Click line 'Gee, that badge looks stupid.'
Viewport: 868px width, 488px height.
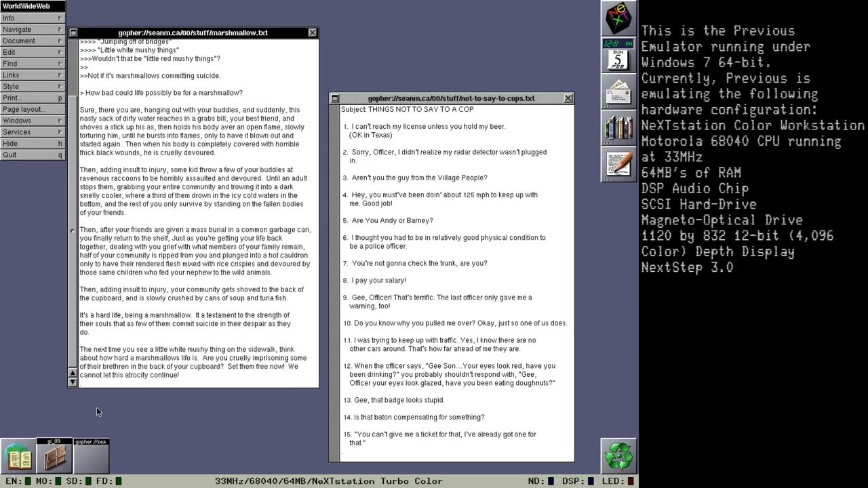(x=399, y=400)
